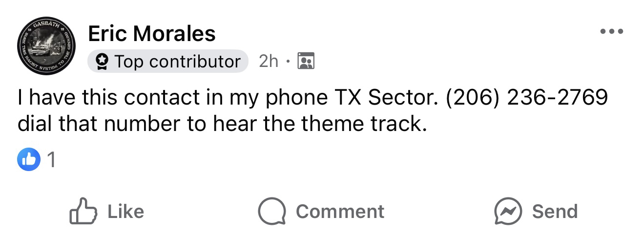Open Eric Morales's profile name link
Image resolution: width=644 pixels, height=239 pixels.
pyautogui.click(x=152, y=34)
